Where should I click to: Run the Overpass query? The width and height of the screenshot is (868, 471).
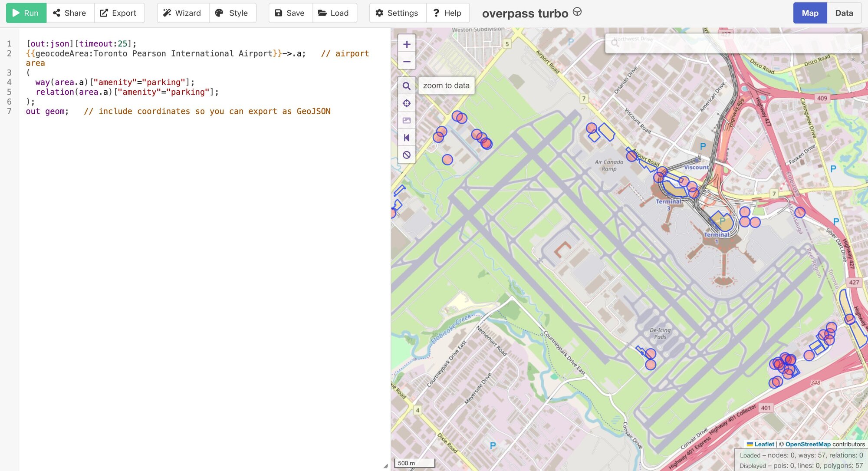[x=26, y=13]
